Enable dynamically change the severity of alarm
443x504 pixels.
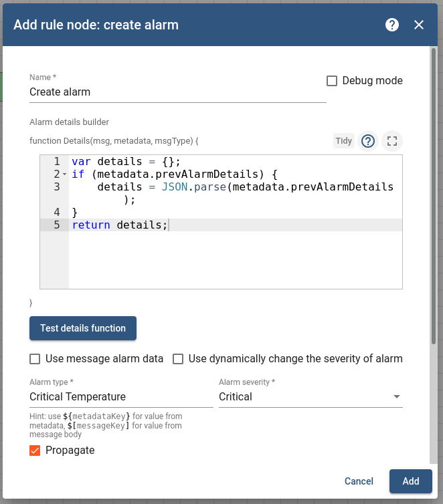178,359
